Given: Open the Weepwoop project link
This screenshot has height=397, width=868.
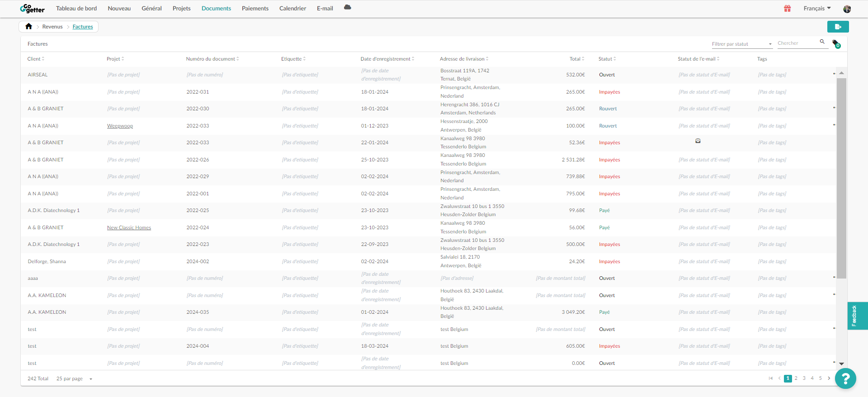Looking at the screenshot, I should click(120, 126).
